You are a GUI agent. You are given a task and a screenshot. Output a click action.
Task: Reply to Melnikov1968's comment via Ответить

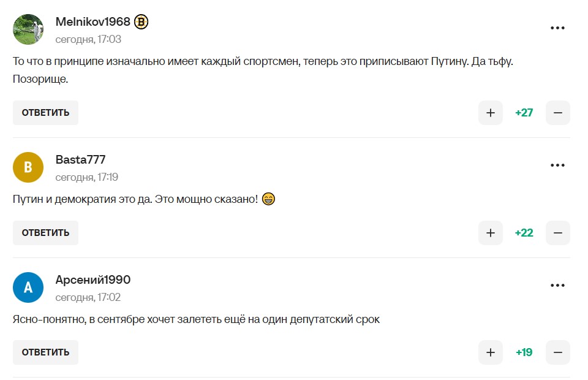45,113
